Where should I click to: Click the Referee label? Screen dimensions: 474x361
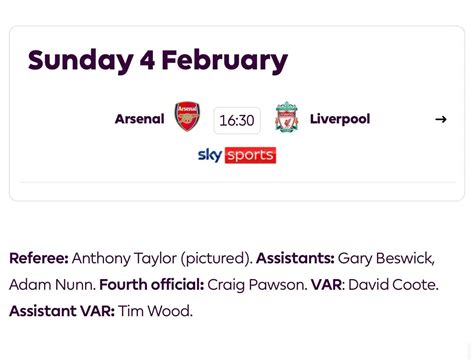coord(39,258)
